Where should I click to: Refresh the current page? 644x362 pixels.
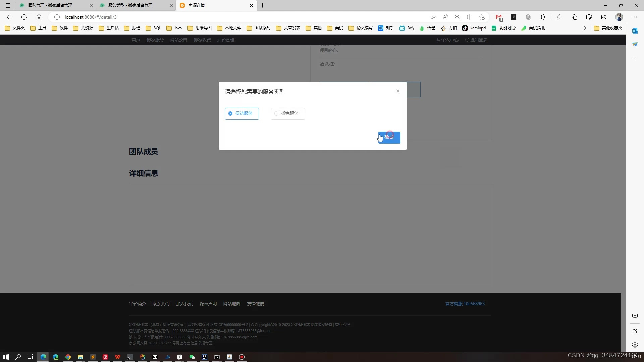24,17
